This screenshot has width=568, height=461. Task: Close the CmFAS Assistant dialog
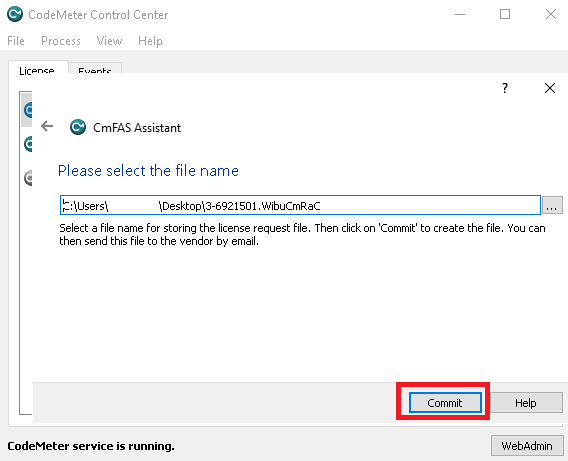pos(550,88)
